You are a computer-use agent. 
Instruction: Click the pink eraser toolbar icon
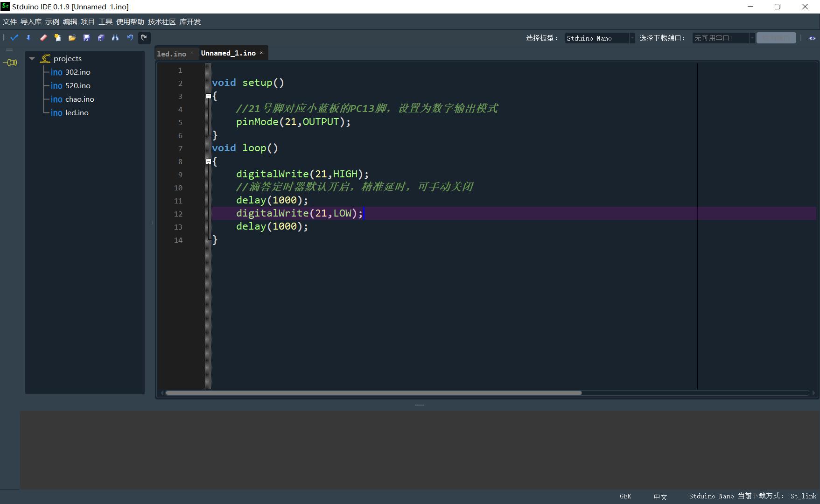(x=43, y=38)
